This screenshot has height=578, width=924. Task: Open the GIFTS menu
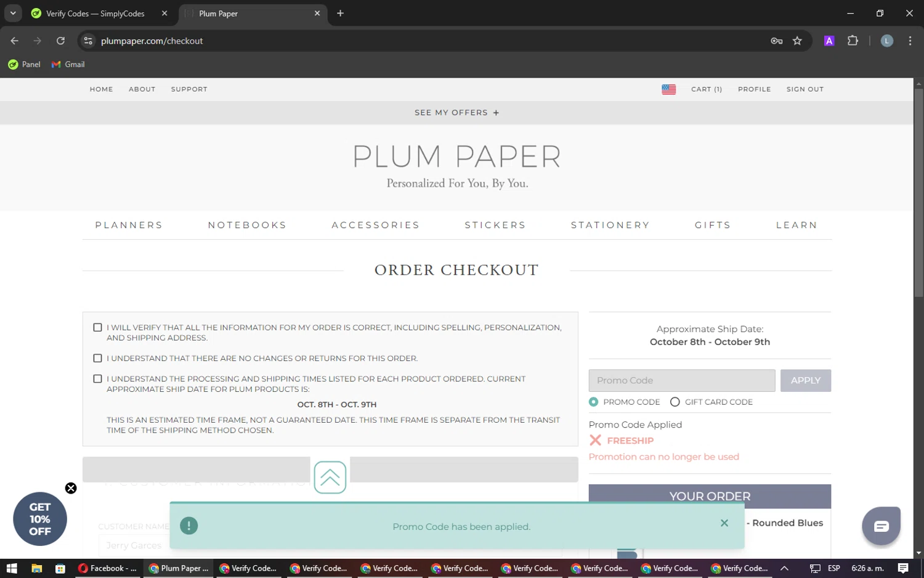click(713, 225)
